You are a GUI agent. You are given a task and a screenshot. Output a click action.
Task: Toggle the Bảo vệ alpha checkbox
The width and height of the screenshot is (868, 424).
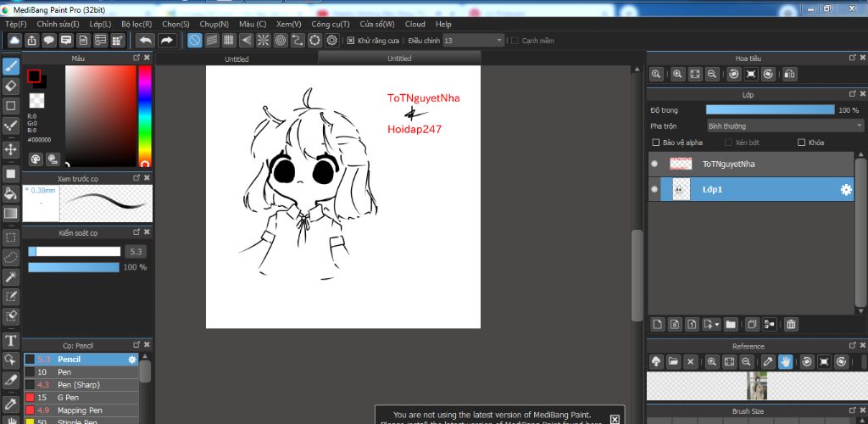[x=656, y=142]
